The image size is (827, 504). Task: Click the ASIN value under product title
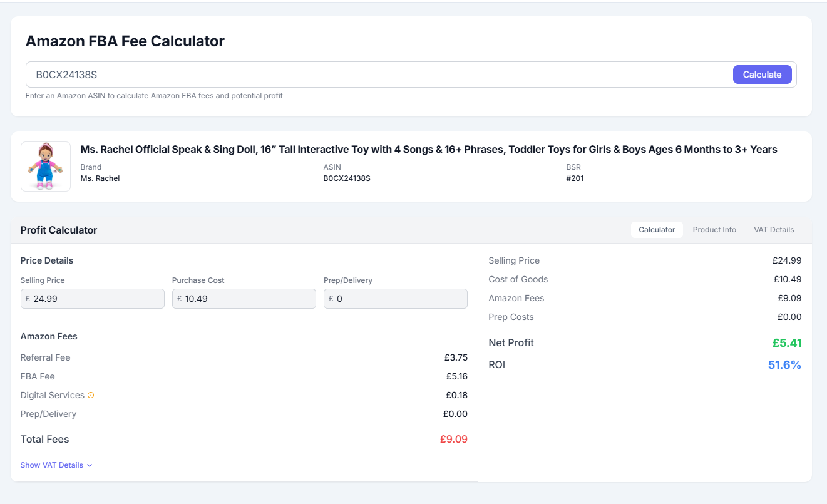pos(347,178)
